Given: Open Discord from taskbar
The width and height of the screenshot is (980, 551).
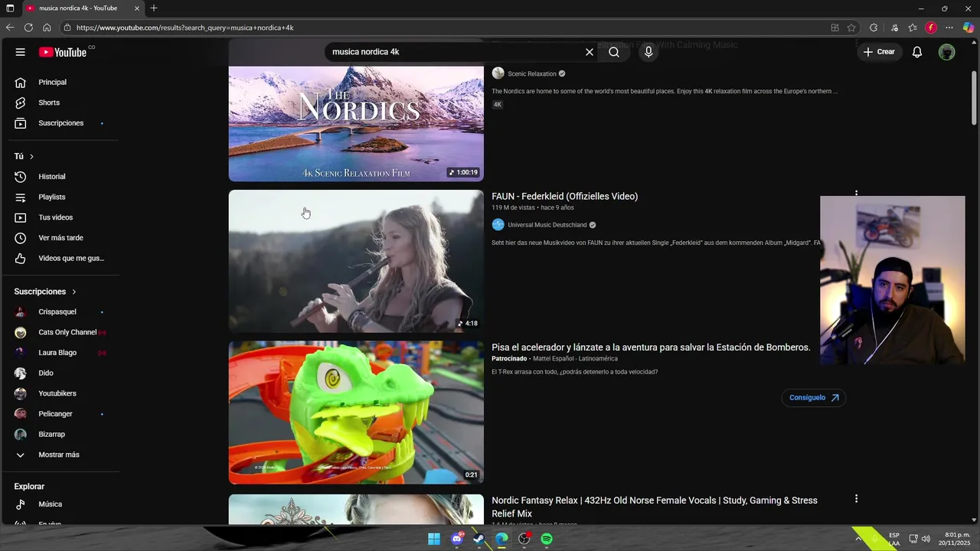Looking at the screenshot, I should 457,539.
